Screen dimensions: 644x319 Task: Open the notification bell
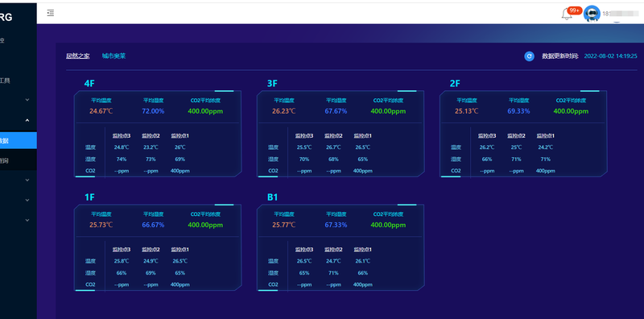(x=567, y=14)
